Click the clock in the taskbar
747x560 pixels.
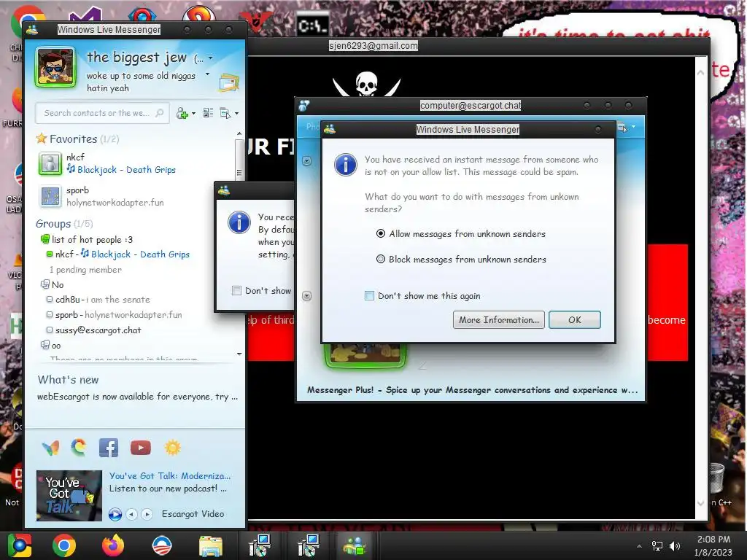(x=713, y=545)
